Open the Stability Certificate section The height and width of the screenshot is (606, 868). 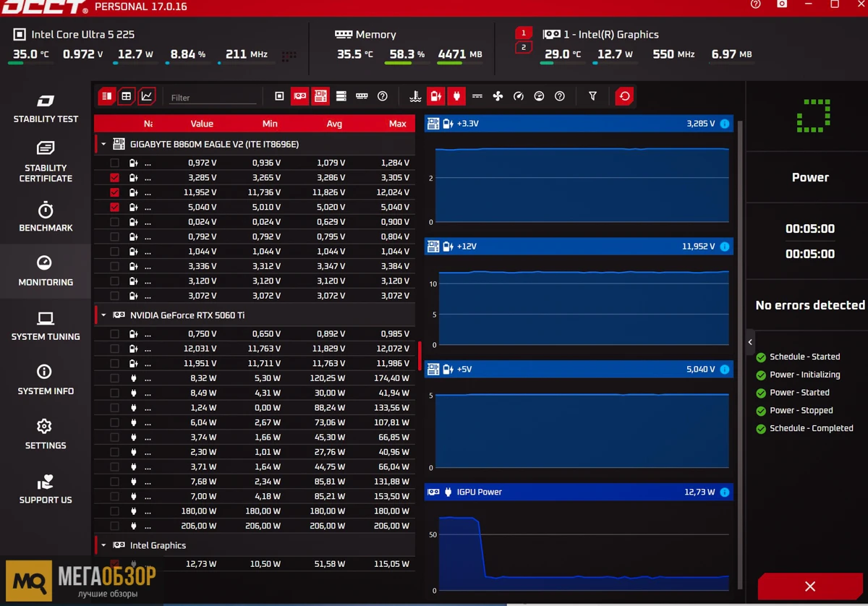(46, 163)
